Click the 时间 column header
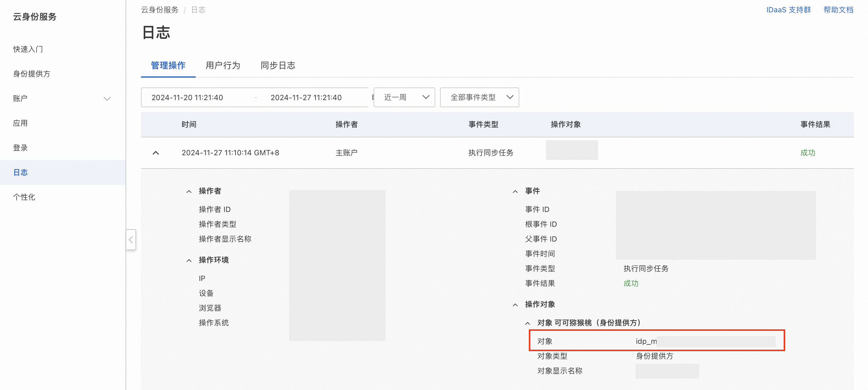868x390 pixels. (x=189, y=124)
